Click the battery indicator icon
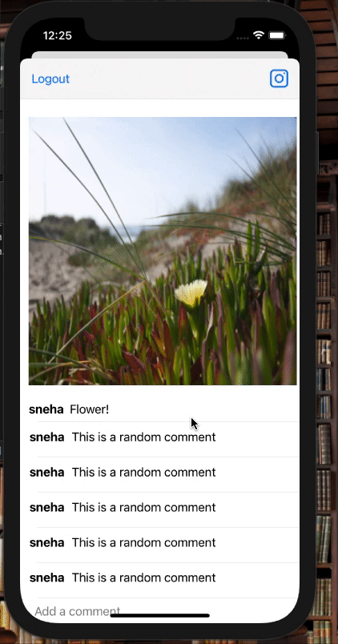This screenshot has height=644, width=338. click(x=277, y=35)
